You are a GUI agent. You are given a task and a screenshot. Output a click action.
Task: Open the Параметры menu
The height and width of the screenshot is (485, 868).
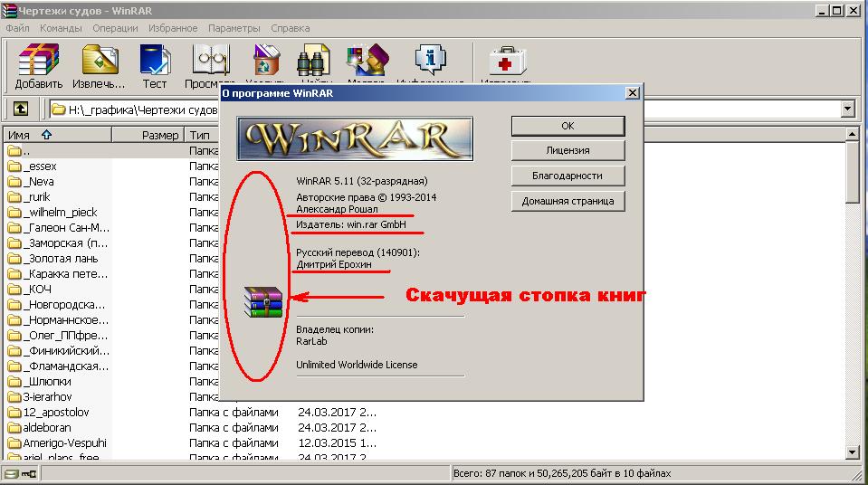234,28
